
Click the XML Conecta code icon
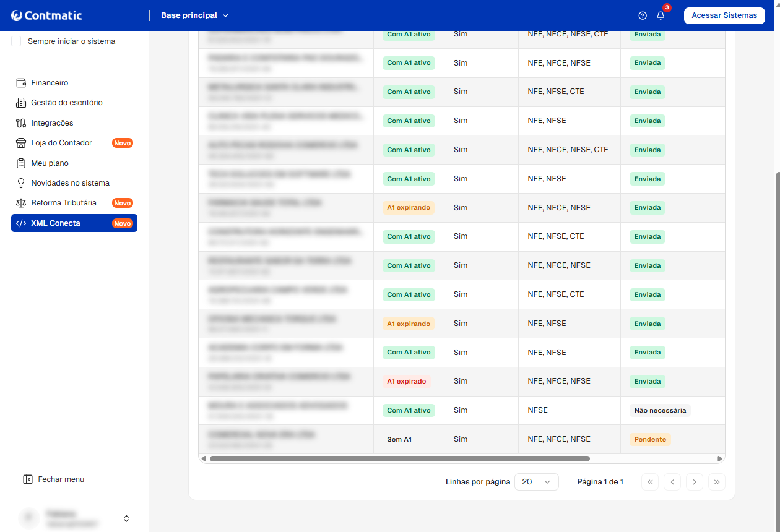[x=20, y=223]
